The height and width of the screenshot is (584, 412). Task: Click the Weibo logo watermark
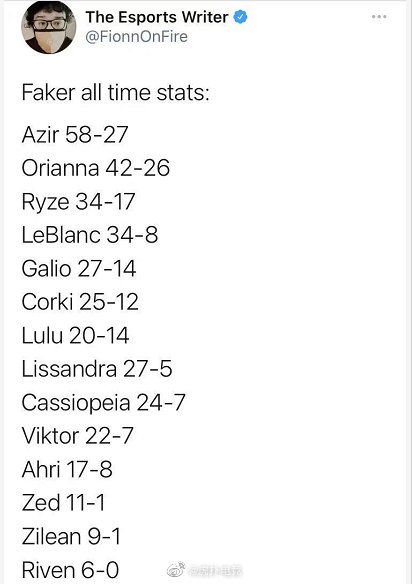(x=176, y=569)
